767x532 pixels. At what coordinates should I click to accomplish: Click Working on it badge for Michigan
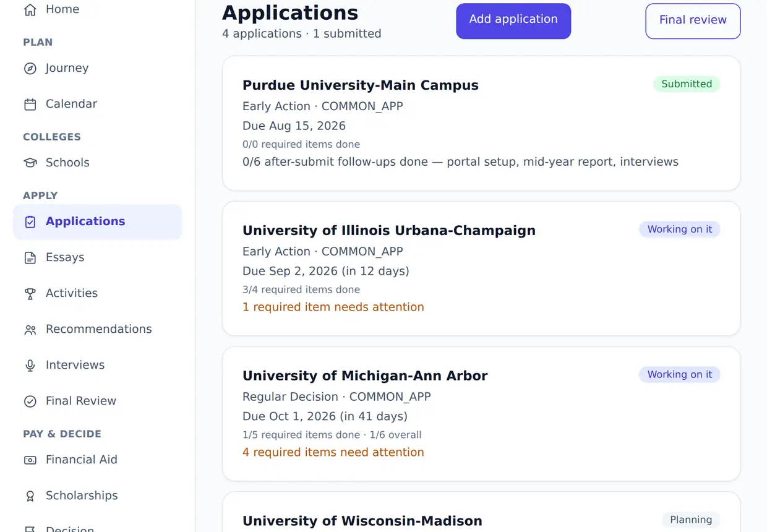click(679, 375)
